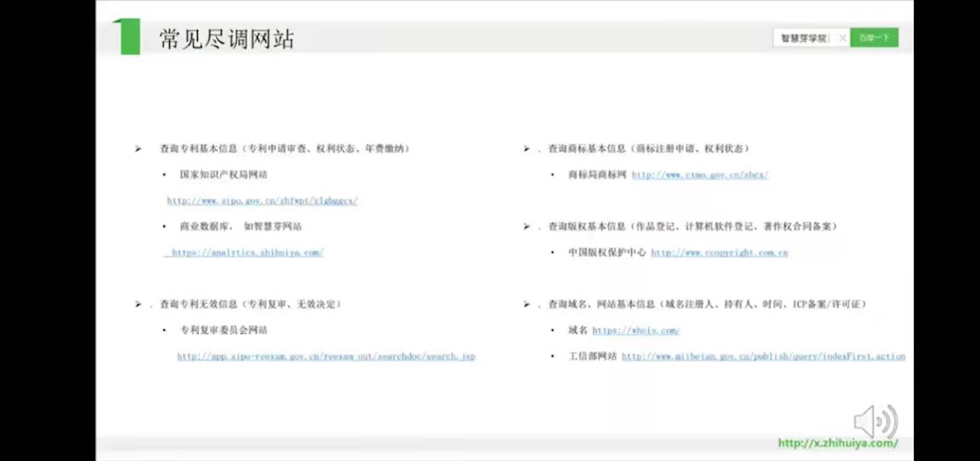Click arrow bullet beside 查询商标基本信息
The width and height of the screenshot is (980, 461).
click(526, 149)
